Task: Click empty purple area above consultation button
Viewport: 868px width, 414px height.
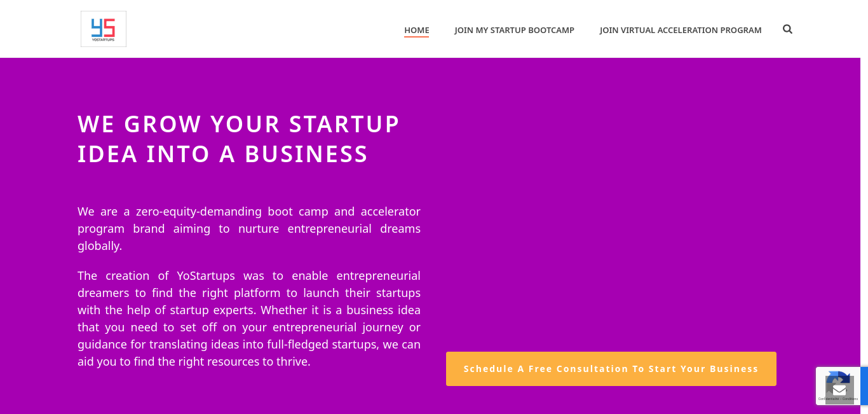Action: [610, 223]
